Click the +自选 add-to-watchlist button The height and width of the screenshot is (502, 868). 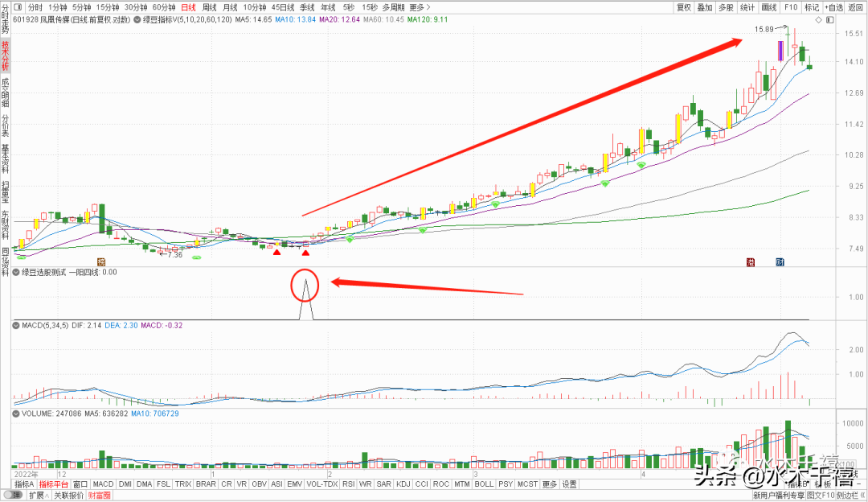pos(833,7)
